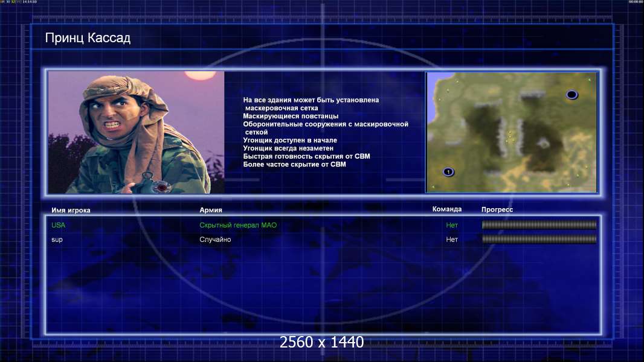Click General Kassad's portrait image
The height and width of the screenshot is (362, 644).
[x=137, y=132]
